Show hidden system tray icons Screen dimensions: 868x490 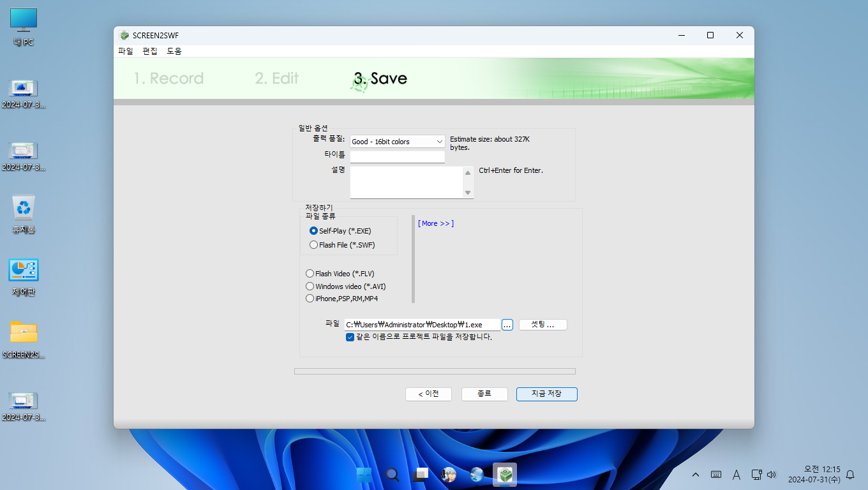pos(696,475)
